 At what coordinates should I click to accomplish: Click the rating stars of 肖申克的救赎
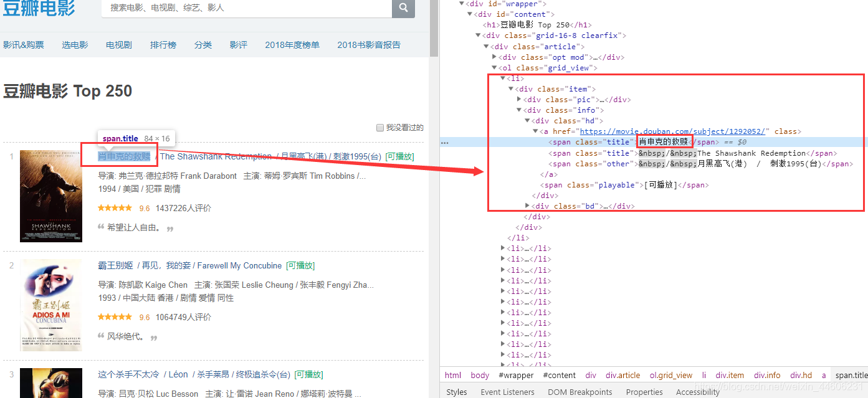tap(115, 208)
